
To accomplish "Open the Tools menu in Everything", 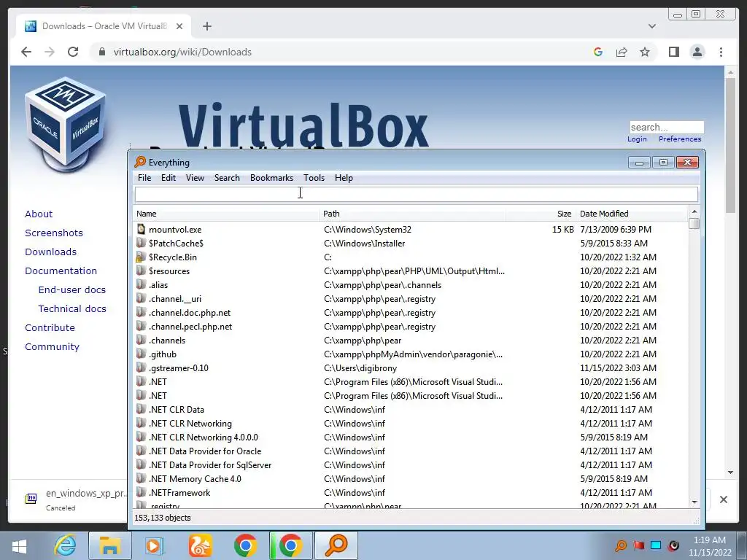I will [314, 178].
